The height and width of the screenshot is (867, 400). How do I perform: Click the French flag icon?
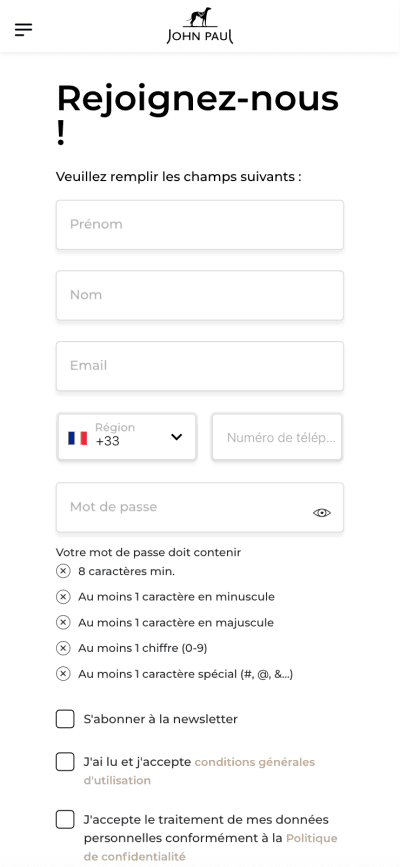(x=77, y=438)
